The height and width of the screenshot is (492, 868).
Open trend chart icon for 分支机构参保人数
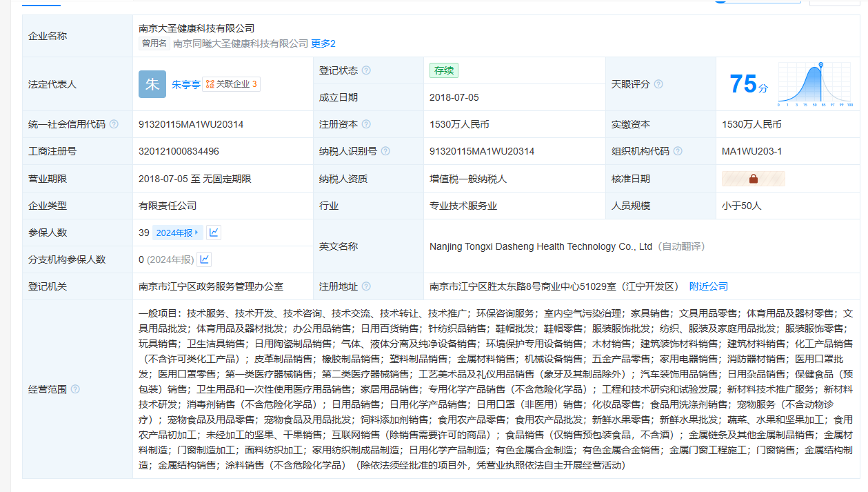(204, 259)
